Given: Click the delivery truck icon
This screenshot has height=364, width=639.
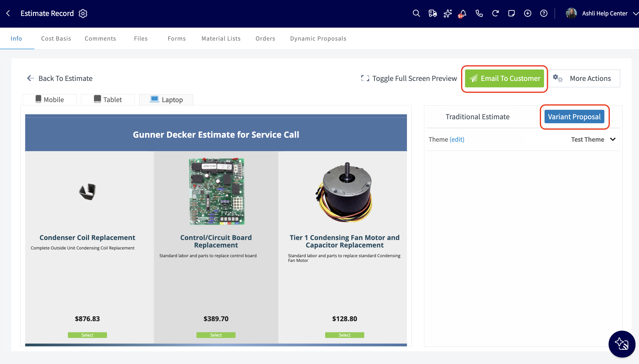Looking at the screenshot, I should pyautogui.click(x=432, y=13).
